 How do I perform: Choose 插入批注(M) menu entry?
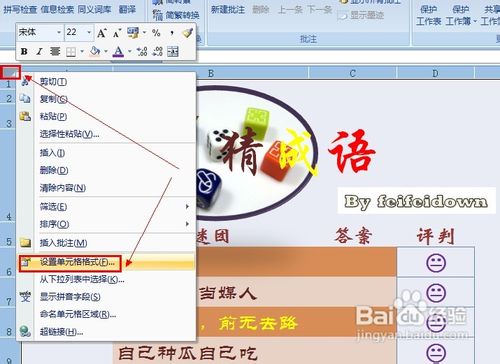[106, 243]
